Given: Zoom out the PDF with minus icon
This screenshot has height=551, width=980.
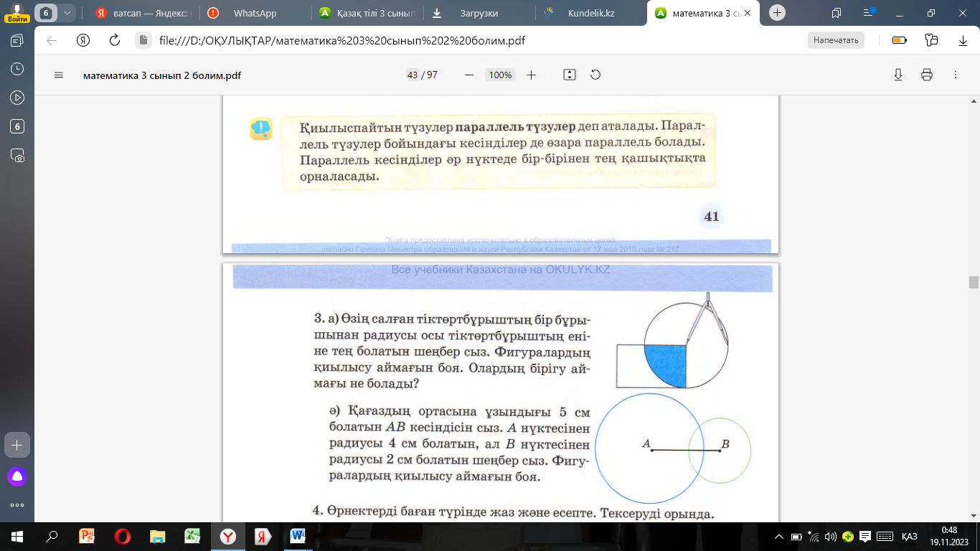Looking at the screenshot, I should [x=469, y=75].
